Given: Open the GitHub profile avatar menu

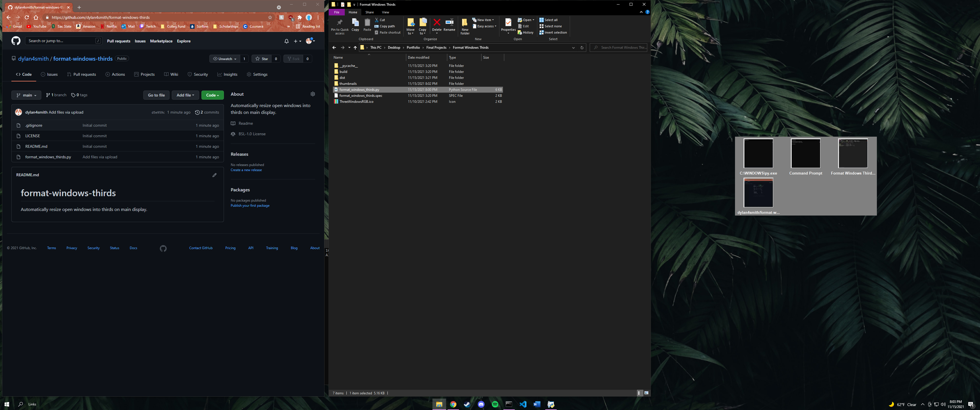Looking at the screenshot, I should coord(311,41).
